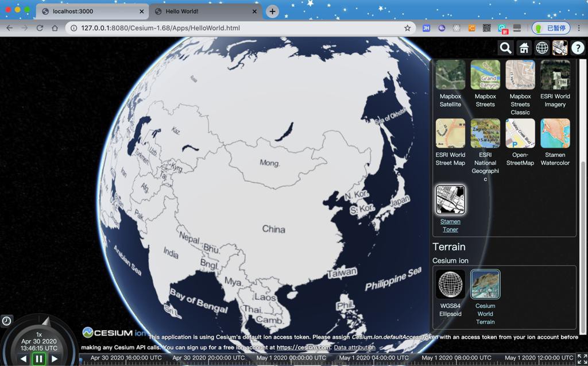The image size is (588, 366).
Task: Open a new browser tab
Action: pos(272,11)
